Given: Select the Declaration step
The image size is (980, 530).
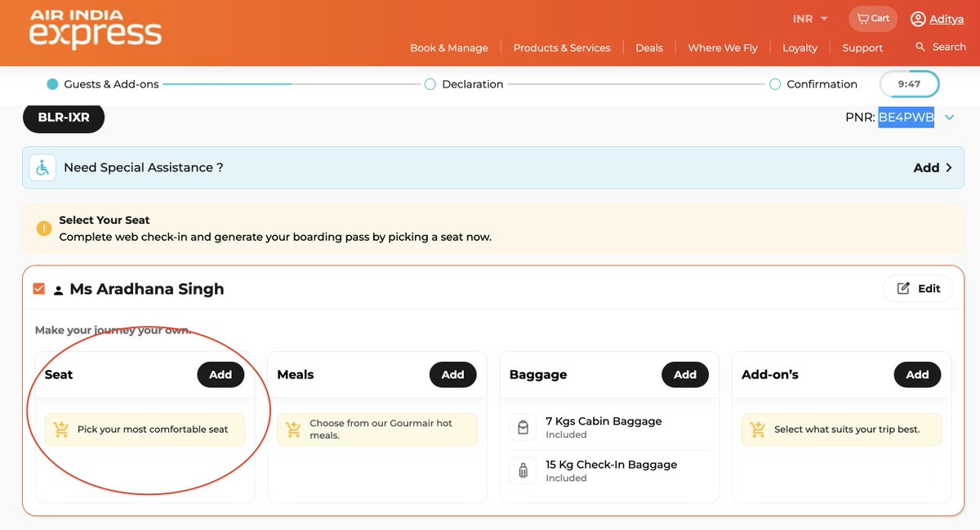Looking at the screenshot, I should 464,84.
